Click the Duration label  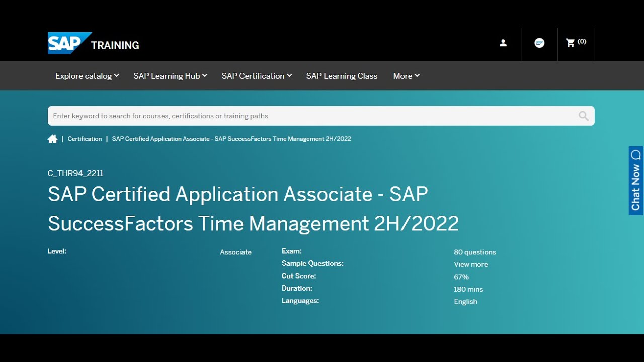(297, 288)
